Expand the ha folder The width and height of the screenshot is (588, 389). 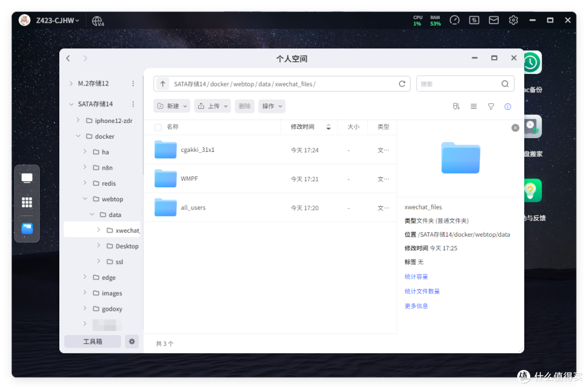pyautogui.click(x=85, y=152)
